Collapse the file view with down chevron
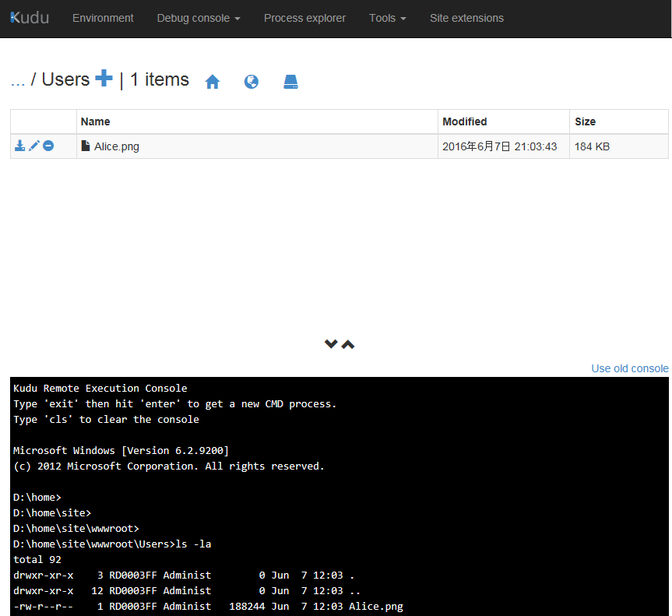This screenshot has width=672, height=616. 331,343
